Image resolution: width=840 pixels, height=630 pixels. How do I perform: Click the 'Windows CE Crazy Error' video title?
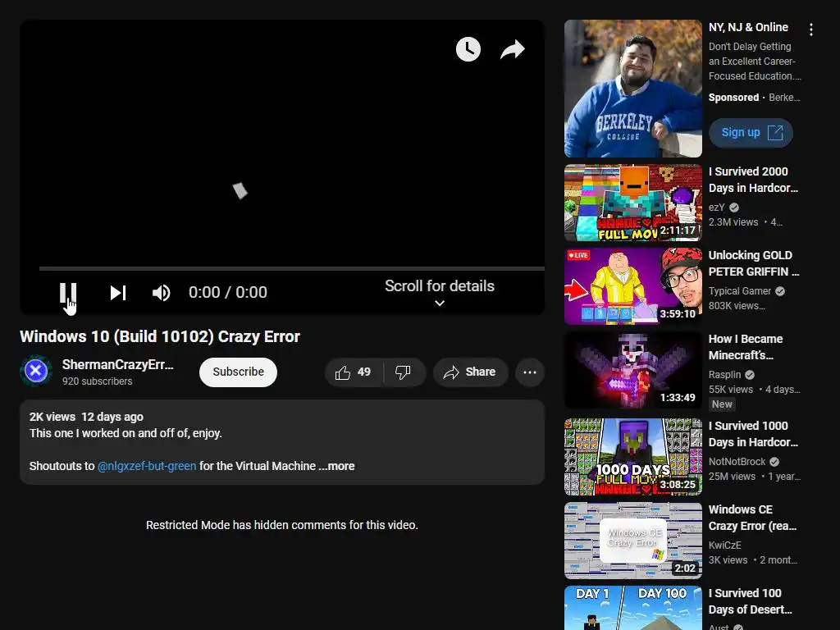753,518
